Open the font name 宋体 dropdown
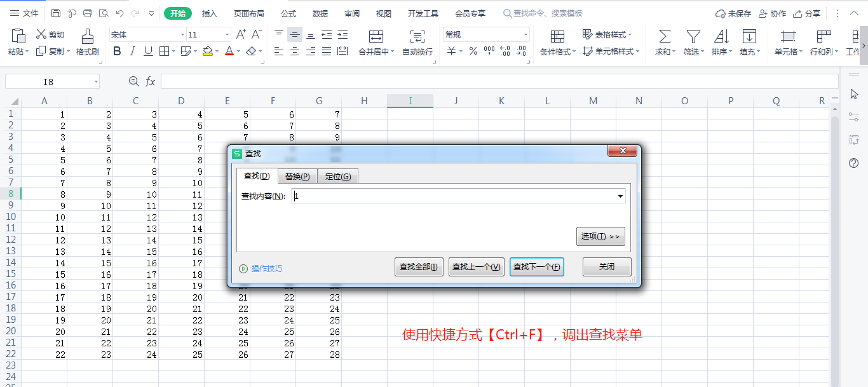Viewport: 868px width, 387px height. (183, 35)
